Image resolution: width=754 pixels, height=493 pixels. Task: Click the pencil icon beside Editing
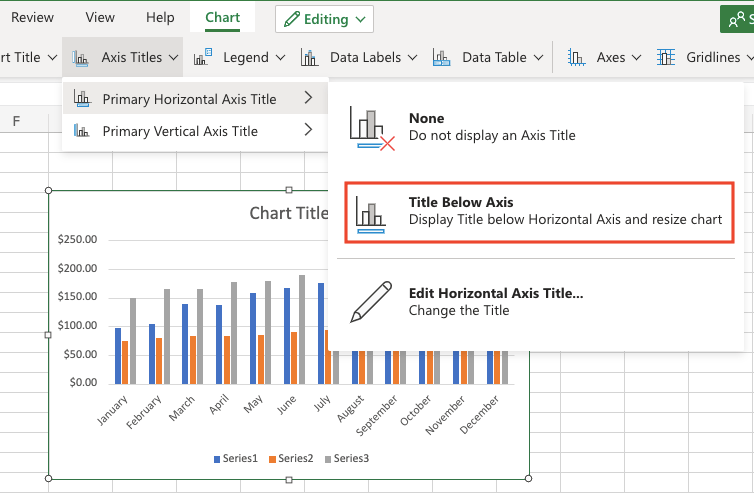(x=292, y=19)
